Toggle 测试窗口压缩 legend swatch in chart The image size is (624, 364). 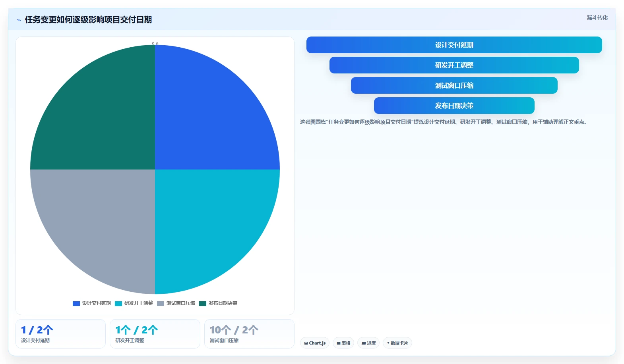(x=161, y=303)
